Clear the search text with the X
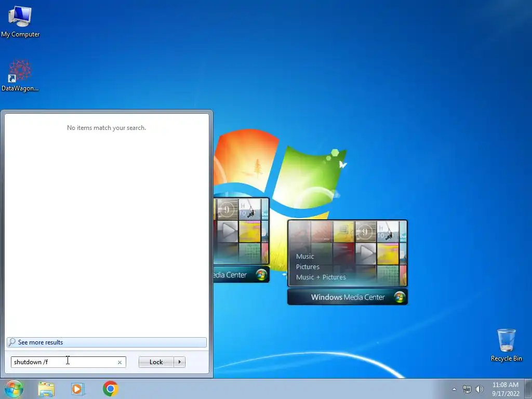Viewport: 532px width, 399px height. click(120, 362)
